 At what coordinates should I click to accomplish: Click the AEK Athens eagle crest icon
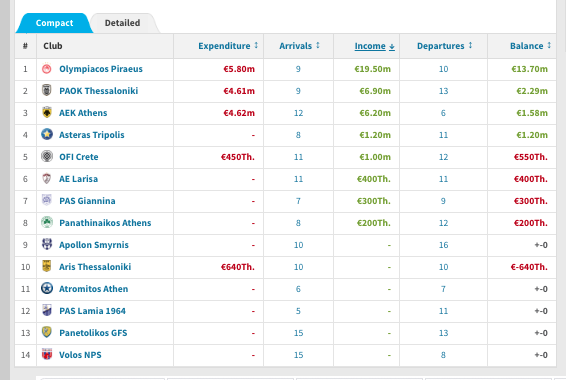pyautogui.click(x=47, y=113)
